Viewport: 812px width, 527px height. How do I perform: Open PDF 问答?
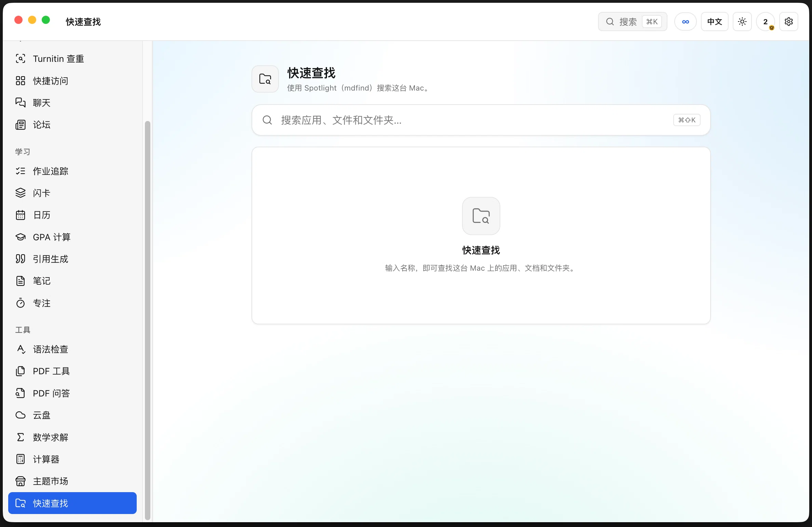pos(72,393)
